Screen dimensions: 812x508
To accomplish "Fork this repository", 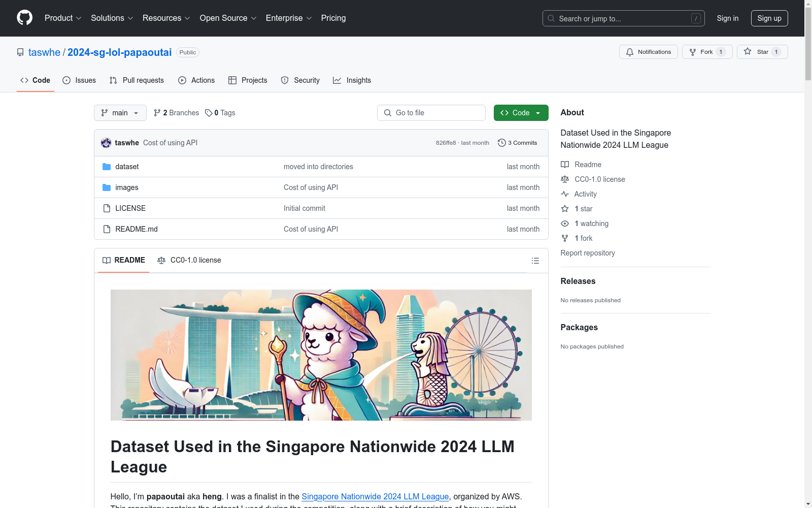I will pyautogui.click(x=707, y=52).
